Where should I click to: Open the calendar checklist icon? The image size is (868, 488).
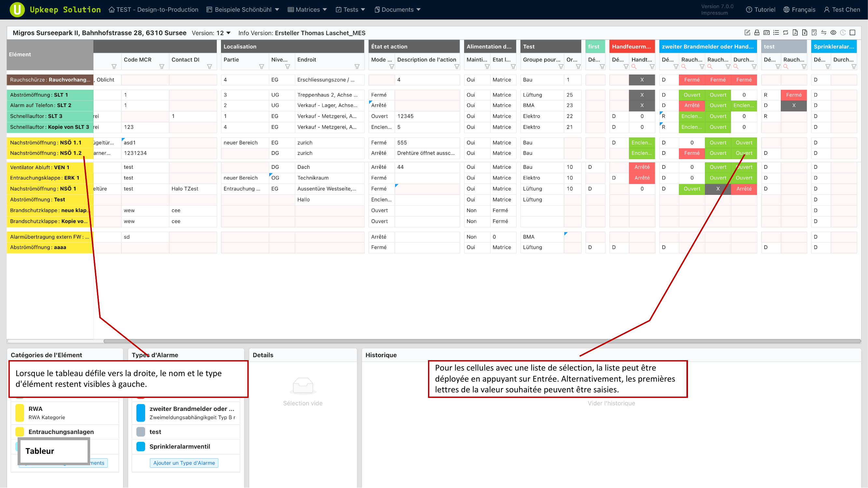pyautogui.click(x=766, y=33)
